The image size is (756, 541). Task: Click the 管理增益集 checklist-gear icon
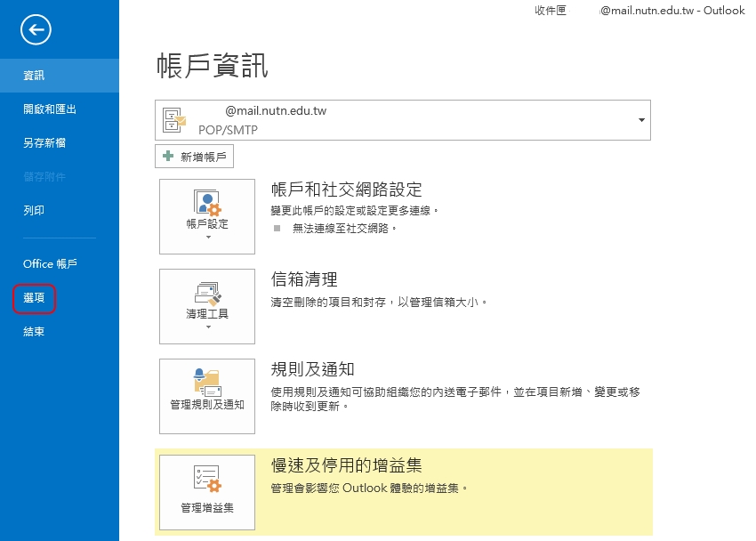coord(207,479)
